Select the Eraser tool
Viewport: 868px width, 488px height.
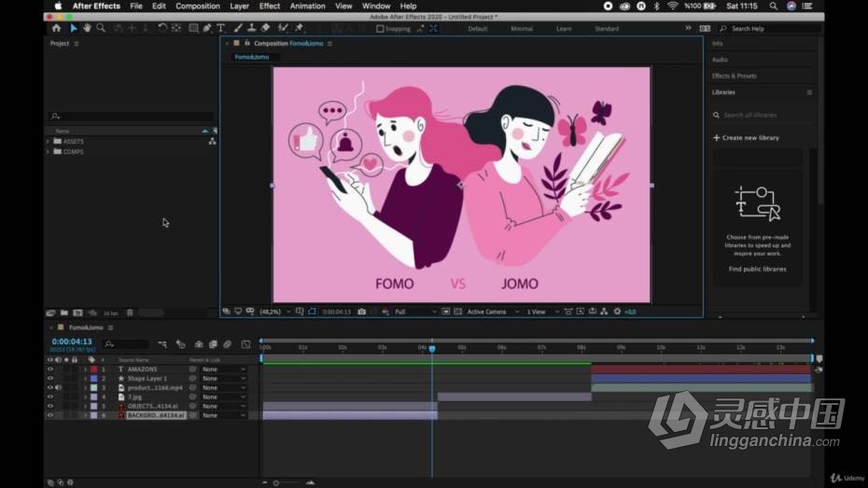265,28
